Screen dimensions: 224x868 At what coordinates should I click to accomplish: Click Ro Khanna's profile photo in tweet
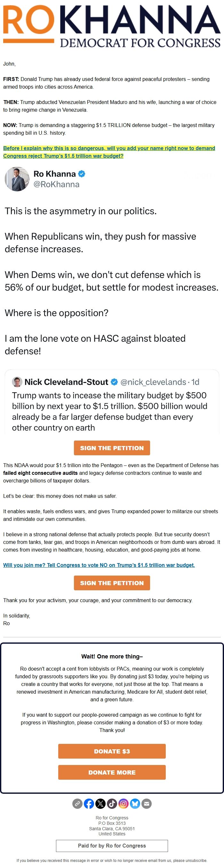(17, 179)
